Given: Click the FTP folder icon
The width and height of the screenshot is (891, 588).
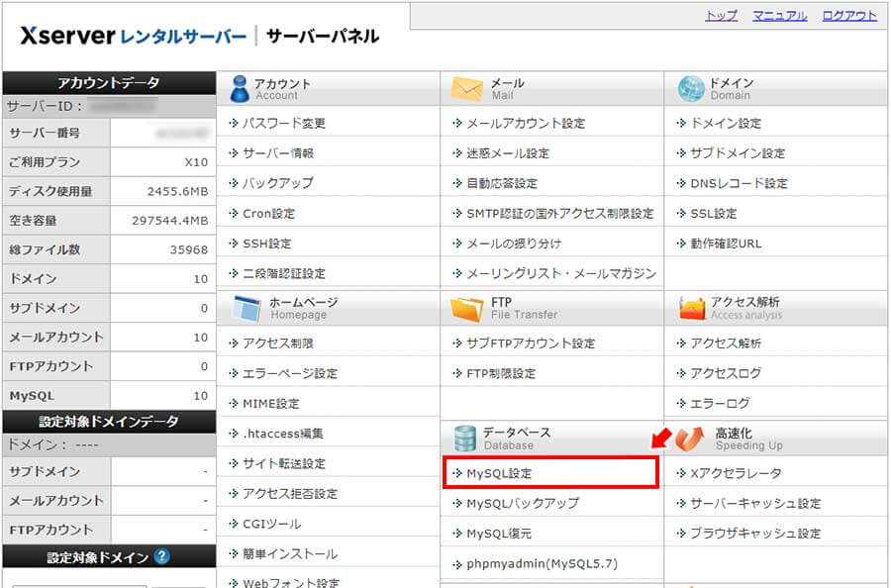Looking at the screenshot, I should click(x=466, y=308).
